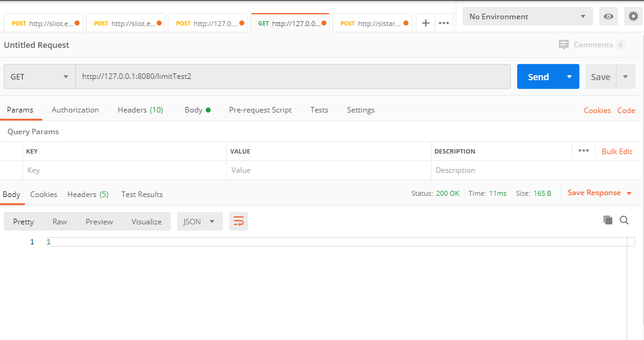Switch to first POST http://siiot.e... tab
Screen dimensions: 644x340
pos(44,24)
